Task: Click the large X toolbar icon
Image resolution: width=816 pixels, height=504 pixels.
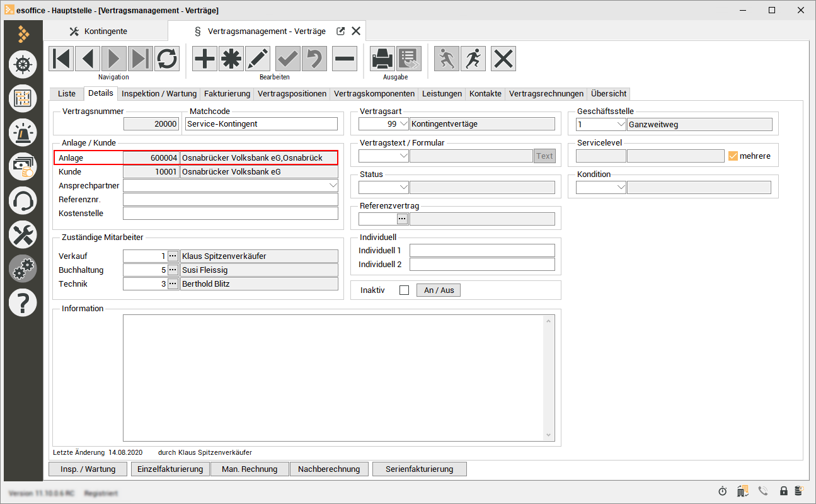Action: (x=503, y=59)
